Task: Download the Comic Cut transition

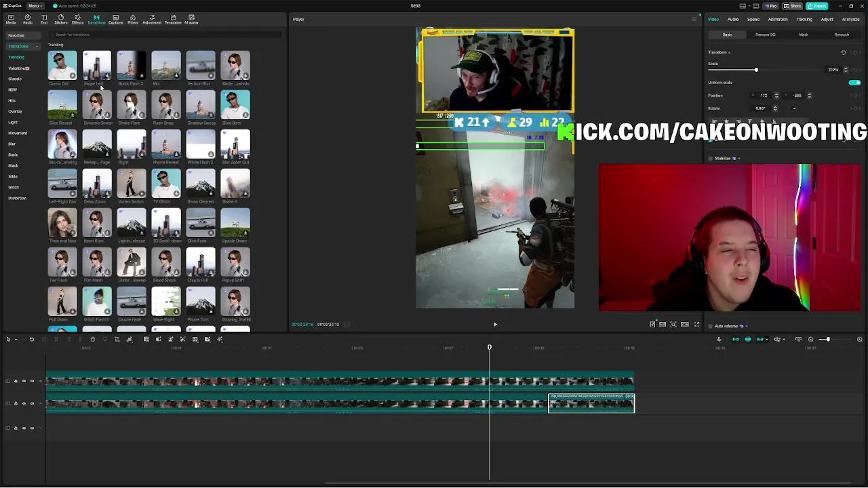Action: pyautogui.click(x=73, y=75)
